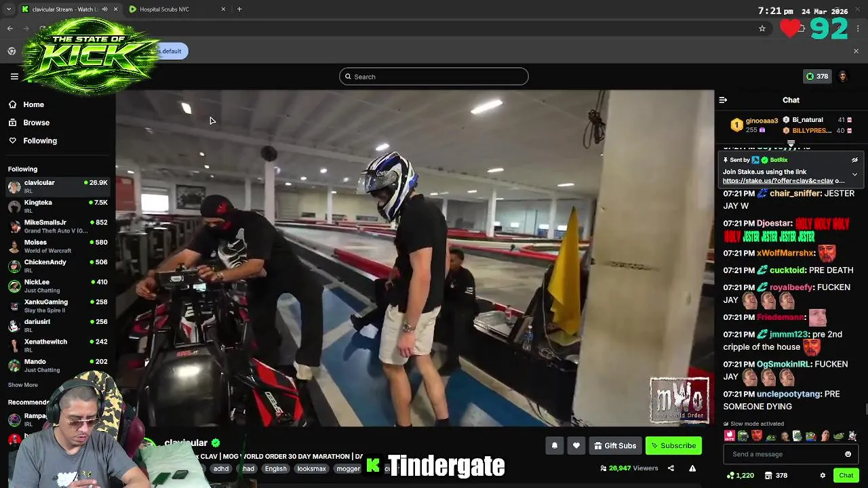The height and width of the screenshot is (488, 868).
Task: Open the tab search dropdown arrow
Action: (x=9, y=9)
